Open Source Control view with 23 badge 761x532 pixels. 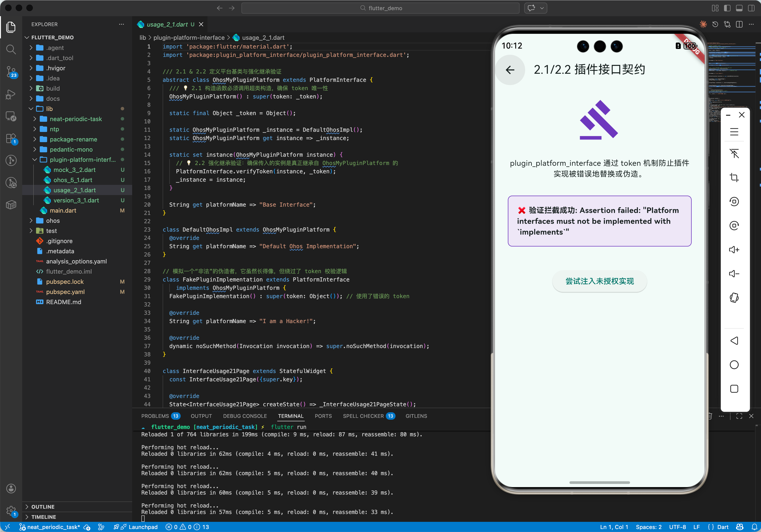click(11, 71)
